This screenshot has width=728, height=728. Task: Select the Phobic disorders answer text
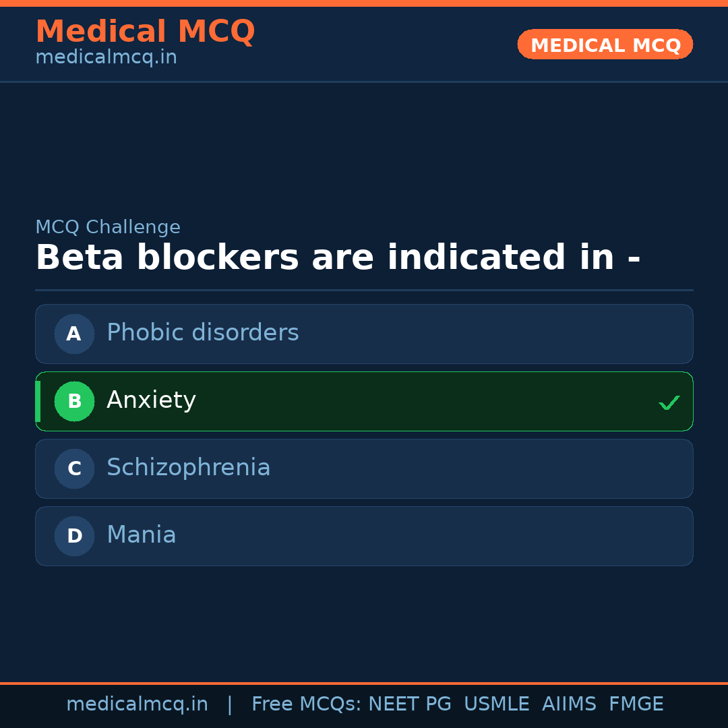[x=202, y=333]
